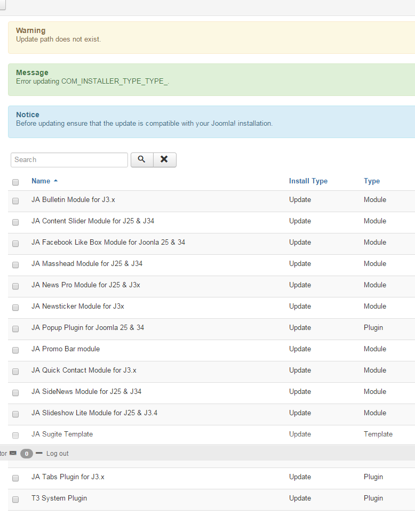Click the 0 messages badge
The width and height of the screenshot is (415, 532).
27,453
